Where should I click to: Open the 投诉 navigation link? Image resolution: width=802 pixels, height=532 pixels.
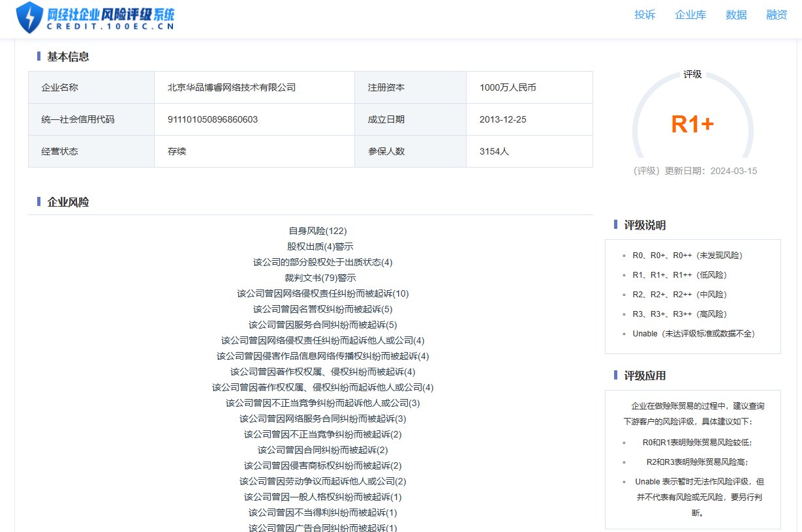pos(645,15)
